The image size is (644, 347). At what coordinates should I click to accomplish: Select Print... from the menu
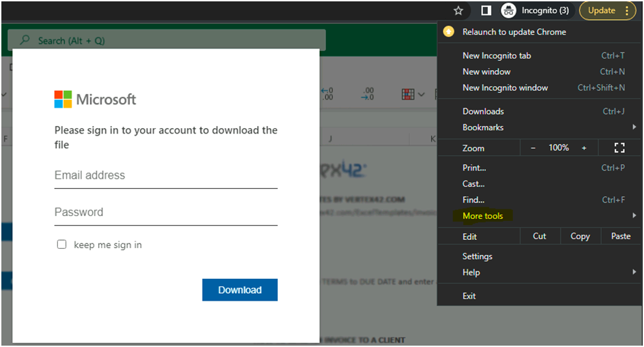point(540,168)
